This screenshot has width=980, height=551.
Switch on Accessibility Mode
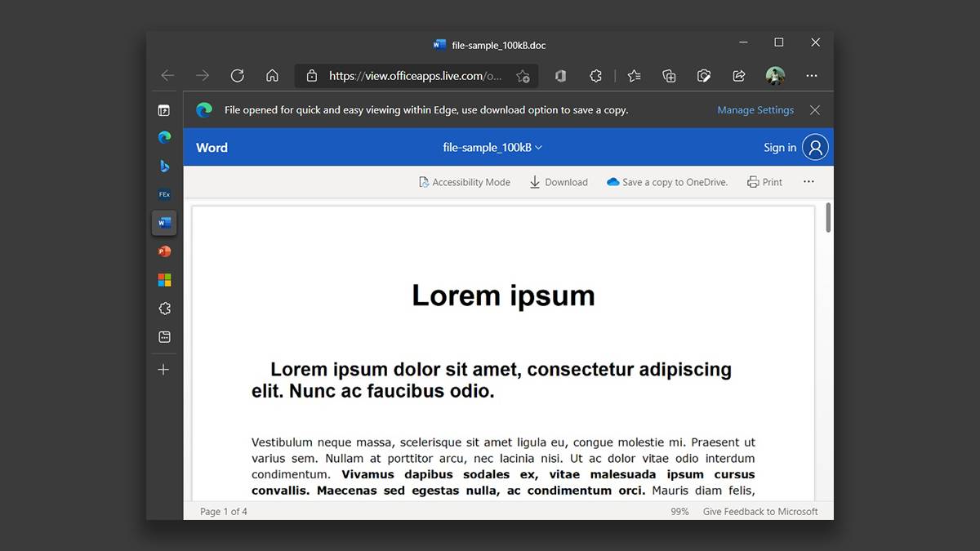pyautogui.click(x=464, y=182)
